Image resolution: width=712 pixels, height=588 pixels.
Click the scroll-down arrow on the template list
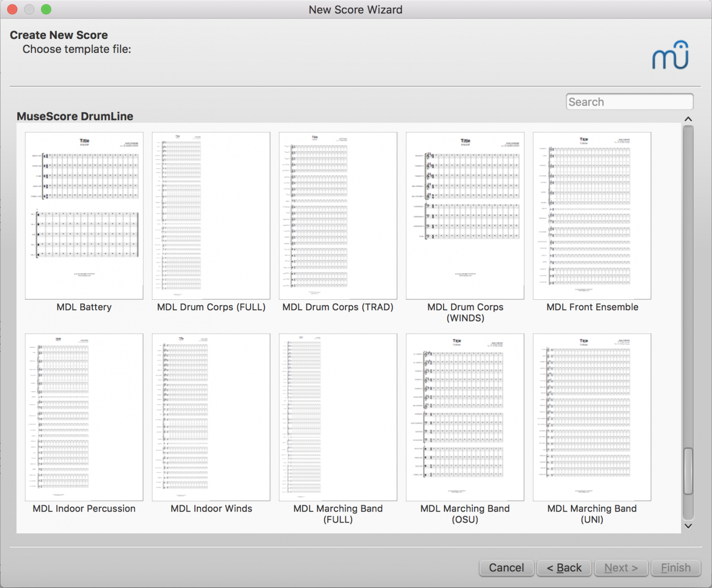[x=688, y=526]
